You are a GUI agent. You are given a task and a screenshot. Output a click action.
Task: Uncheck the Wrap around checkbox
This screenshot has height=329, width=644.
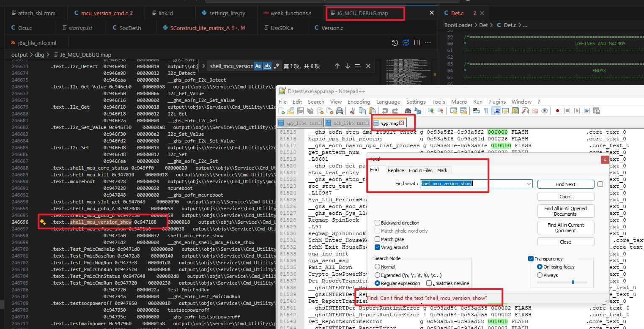point(378,247)
